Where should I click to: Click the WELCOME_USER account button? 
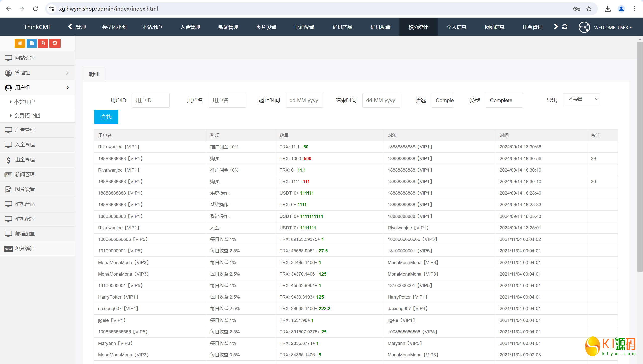(x=611, y=27)
